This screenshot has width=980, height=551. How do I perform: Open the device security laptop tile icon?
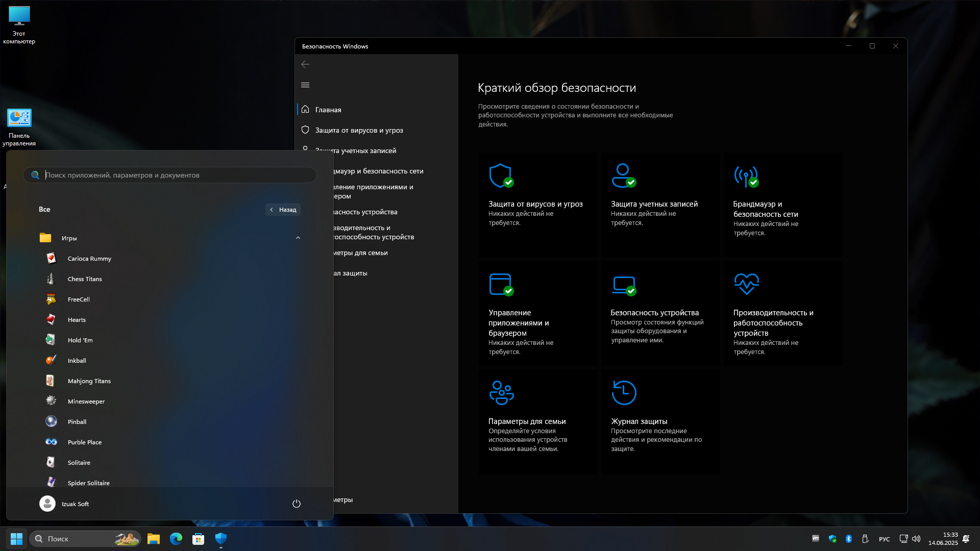click(x=624, y=286)
